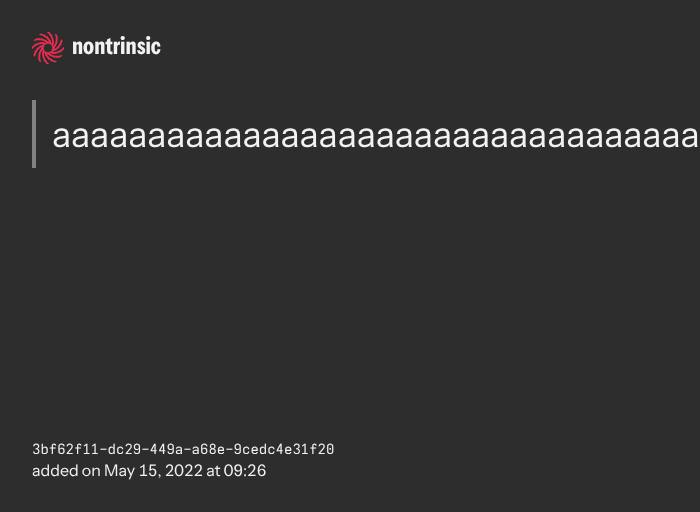Viewport: 700px width, 512px height.
Task: Click the first 'a' of the quote
Action: tap(61, 137)
